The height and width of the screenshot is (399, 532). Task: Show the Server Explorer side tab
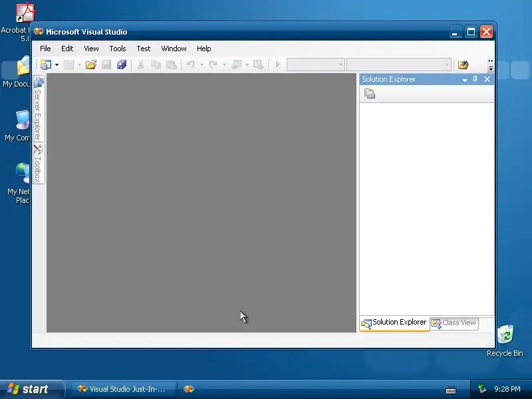tap(39, 108)
